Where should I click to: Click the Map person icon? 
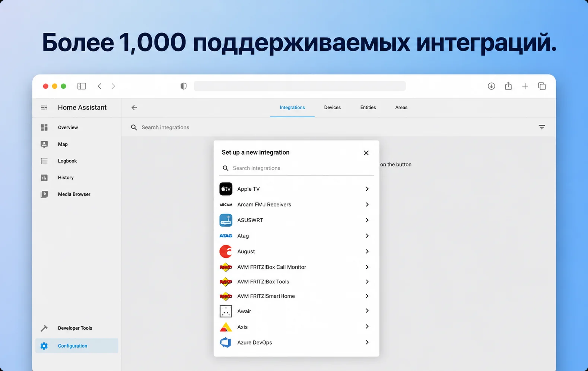[x=44, y=144]
